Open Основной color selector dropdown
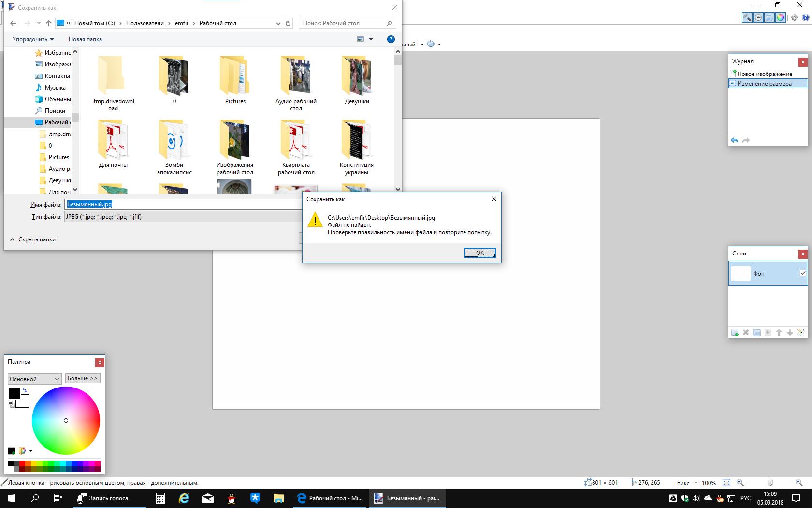 (x=34, y=379)
